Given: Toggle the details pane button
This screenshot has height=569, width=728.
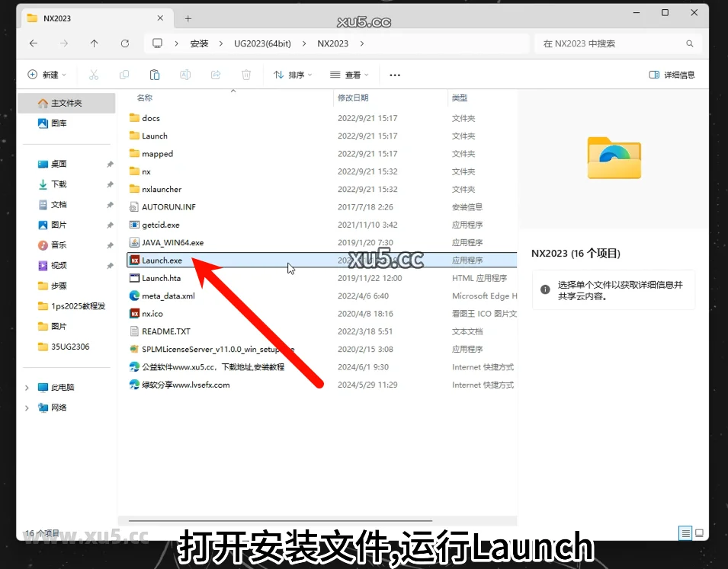Looking at the screenshot, I should tap(672, 75).
